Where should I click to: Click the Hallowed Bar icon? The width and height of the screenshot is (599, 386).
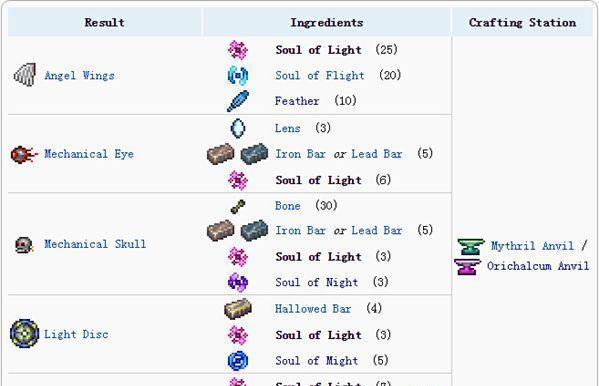point(238,309)
